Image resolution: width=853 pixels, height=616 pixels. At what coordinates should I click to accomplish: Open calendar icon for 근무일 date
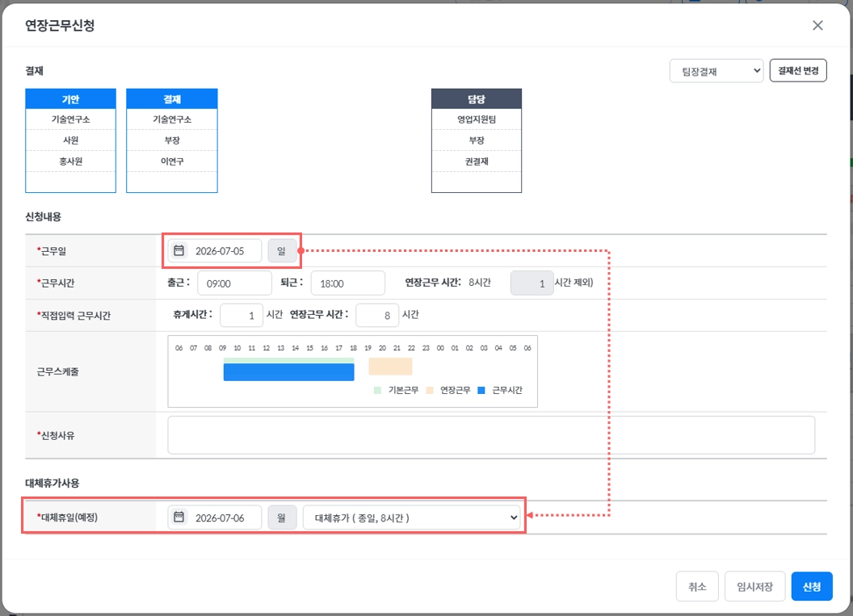[179, 250]
